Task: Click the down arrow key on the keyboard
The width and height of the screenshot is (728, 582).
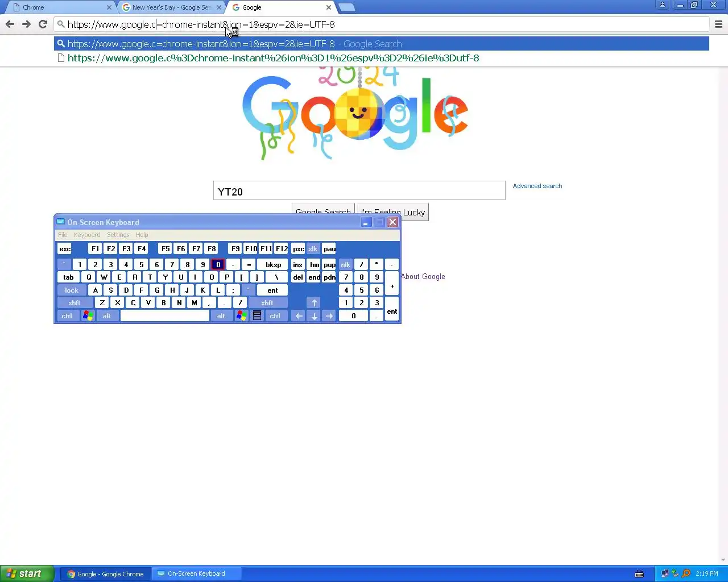Action: click(x=314, y=316)
